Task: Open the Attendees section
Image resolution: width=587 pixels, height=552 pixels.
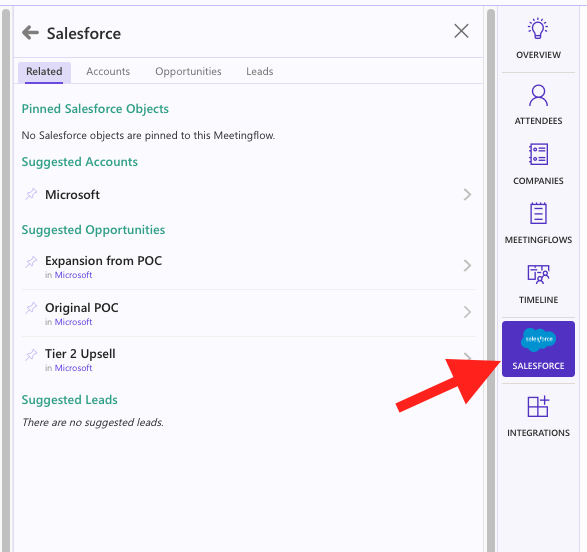Action: coord(538,105)
